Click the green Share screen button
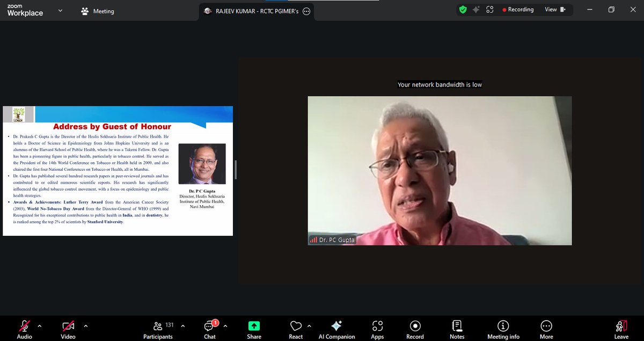This screenshot has width=644, height=341. tap(254, 329)
